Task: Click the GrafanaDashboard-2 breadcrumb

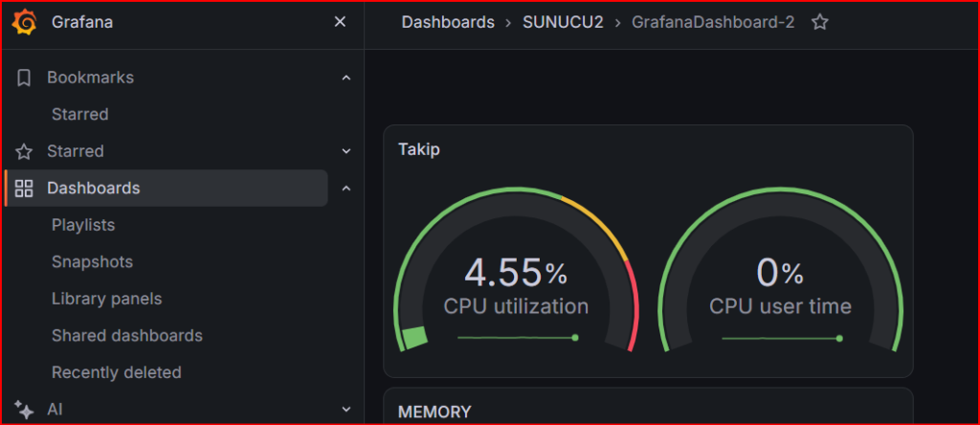Action: (x=713, y=23)
